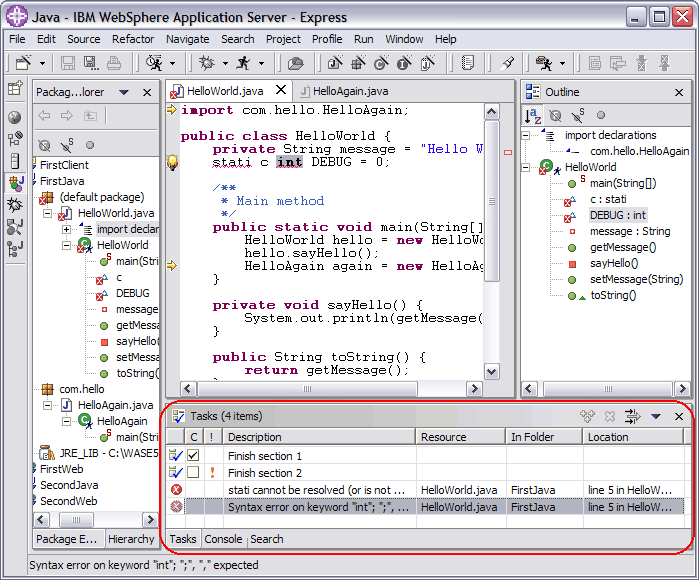Image resolution: width=699 pixels, height=580 pixels.
Task: Open the New wizard toolbar icon
Action: (x=23, y=63)
